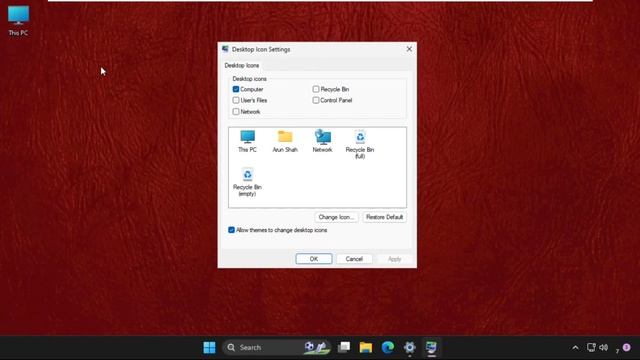Uncheck the Computer checkbox
640x360 pixels.
coord(236,89)
